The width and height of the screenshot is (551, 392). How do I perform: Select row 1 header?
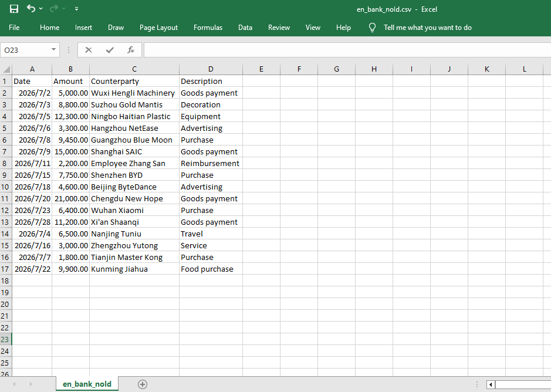click(x=6, y=81)
